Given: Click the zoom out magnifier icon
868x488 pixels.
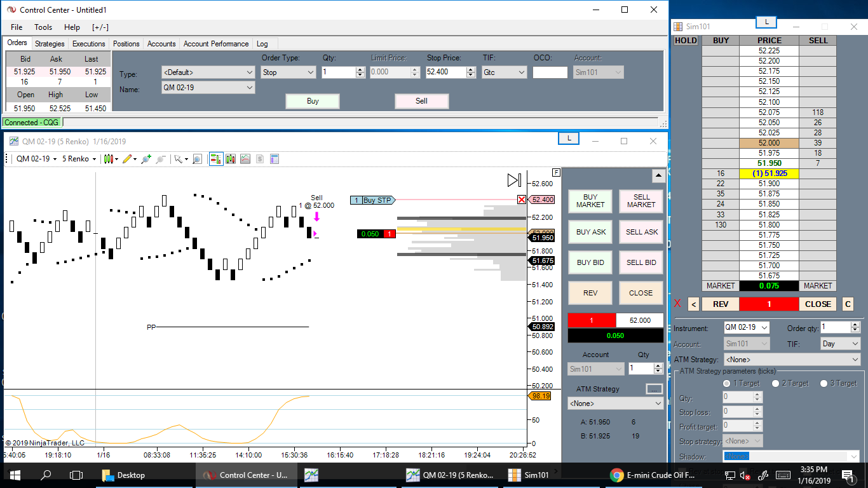Looking at the screenshot, I should click(161, 159).
